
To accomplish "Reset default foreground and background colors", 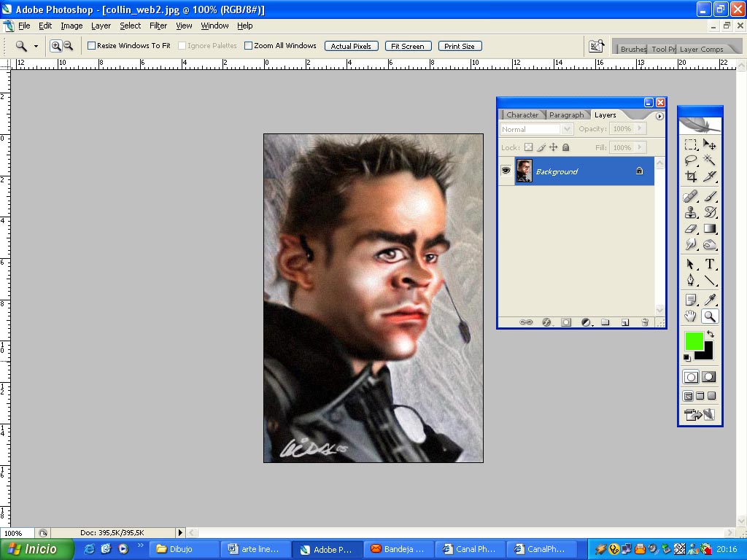I will (687, 357).
